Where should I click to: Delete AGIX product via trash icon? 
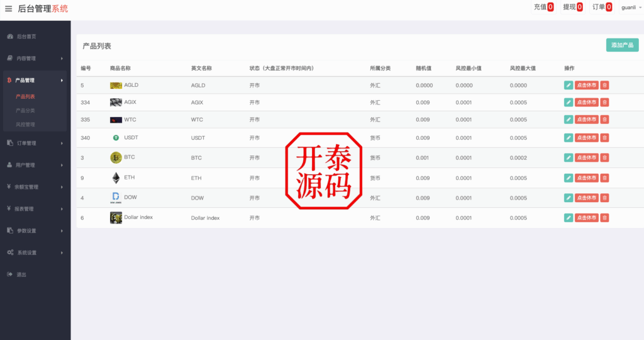click(604, 103)
